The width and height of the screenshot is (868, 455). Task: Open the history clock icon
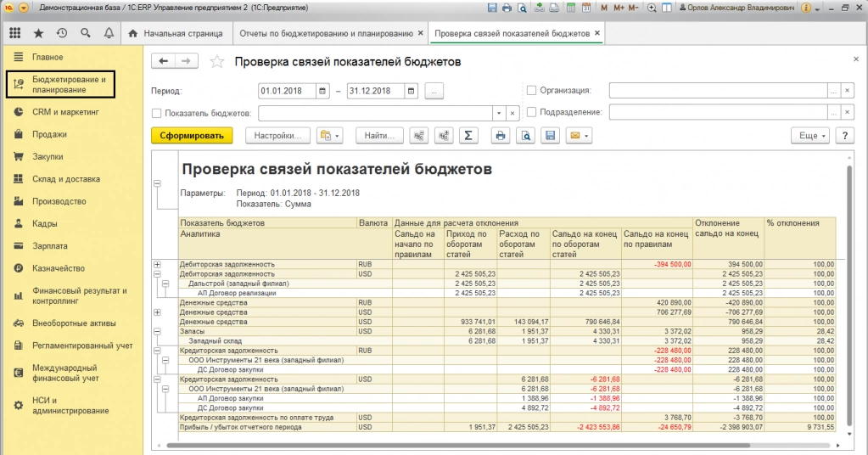pyautogui.click(x=61, y=34)
